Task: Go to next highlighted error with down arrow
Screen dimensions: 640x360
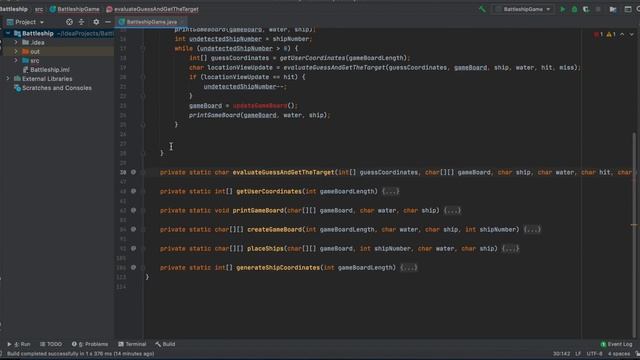Action: pyautogui.click(x=631, y=35)
